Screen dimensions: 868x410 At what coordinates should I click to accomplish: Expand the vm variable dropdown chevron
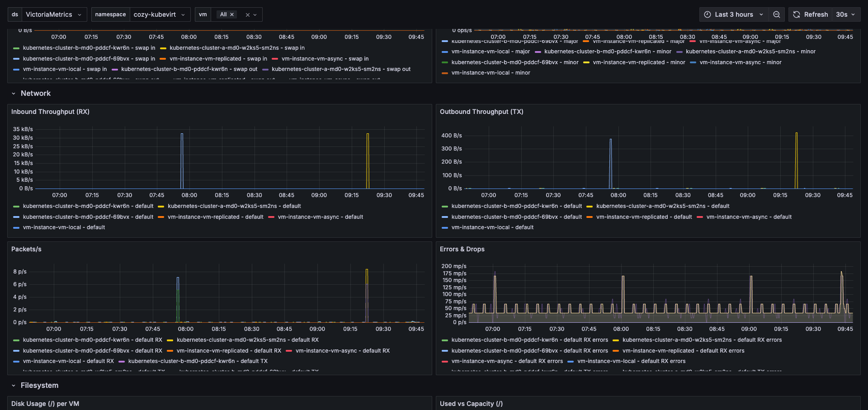255,15
